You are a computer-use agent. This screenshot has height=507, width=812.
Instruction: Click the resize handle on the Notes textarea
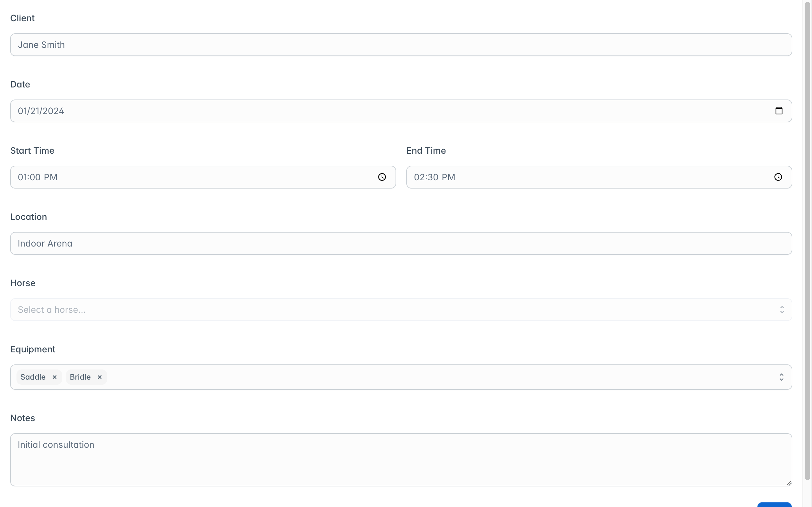click(x=788, y=483)
